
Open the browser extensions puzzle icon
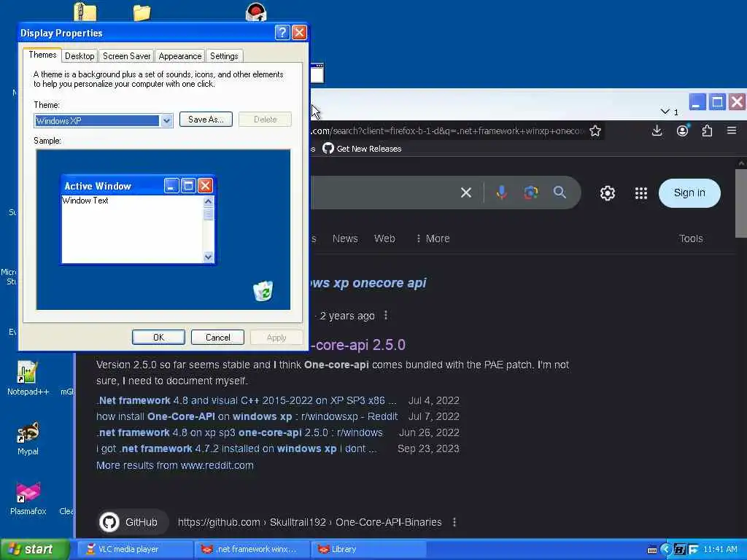(x=707, y=131)
